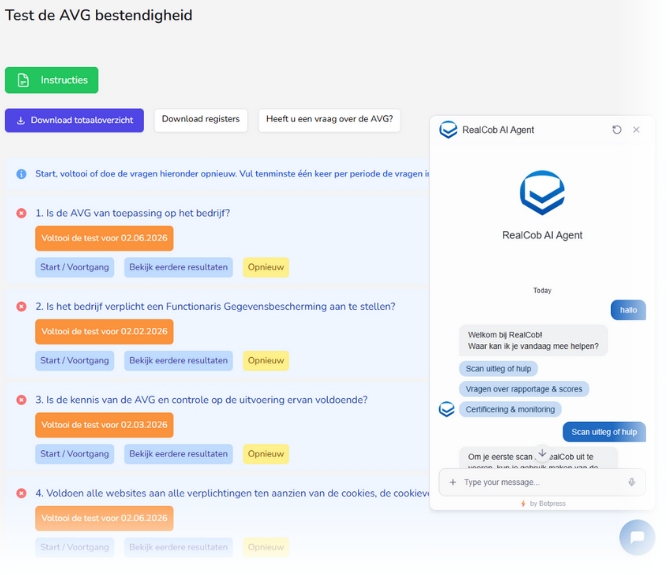Click the refresh conversation icon in chat header
This screenshot has height=575, width=670.
tap(617, 130)
